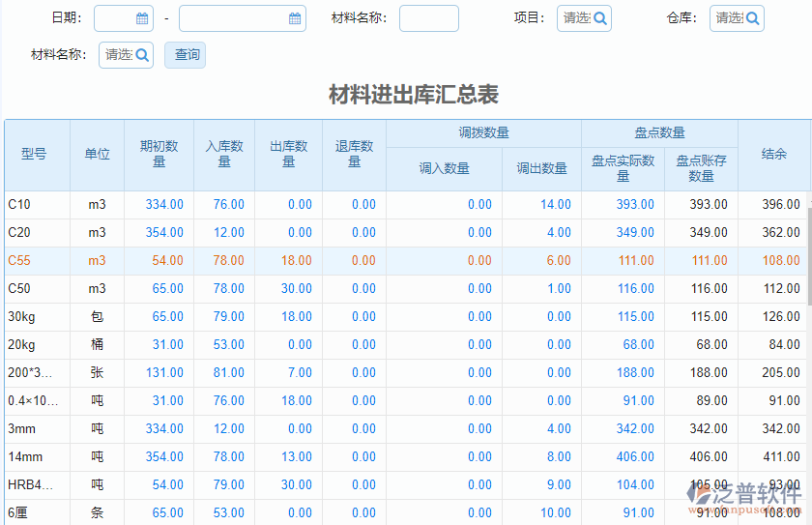Click search icon in 仓库 field

(x=752, y=18)
